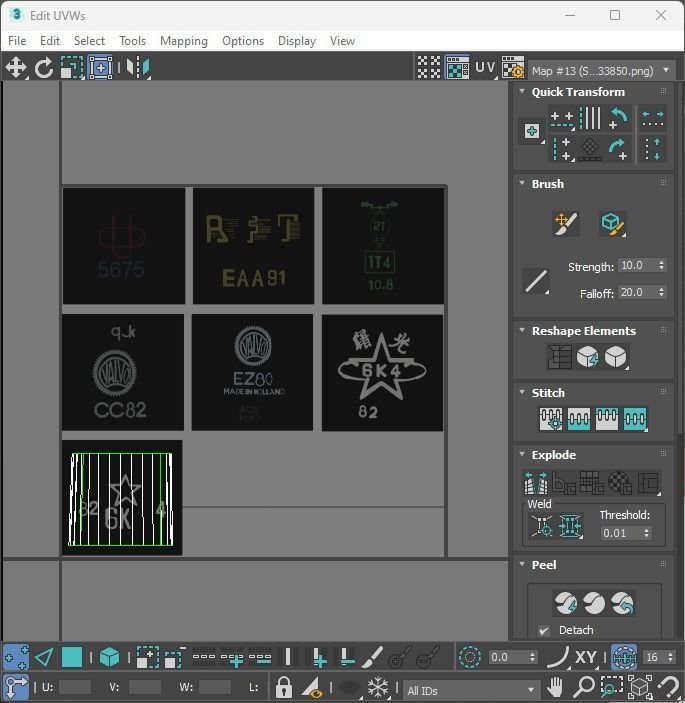Open the Tools menu
Viewport: 685px width, 703px height.
coord(132,41)
